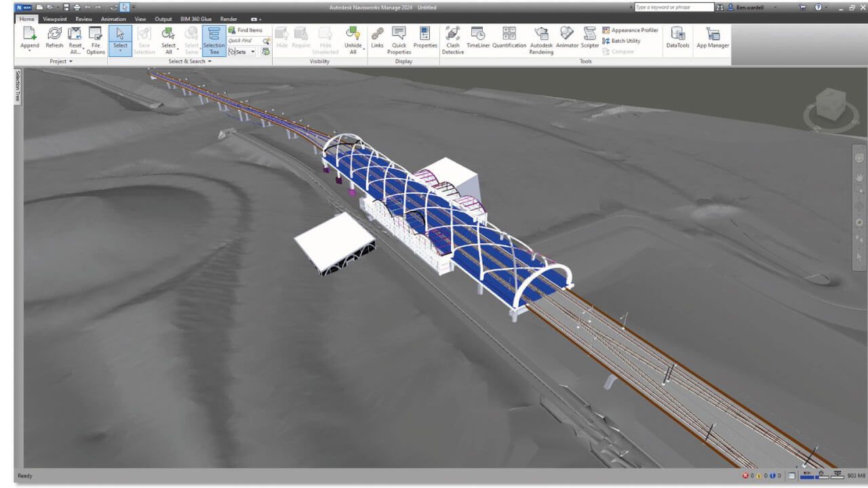
Task: Click the keyword search box in title bar
Action: pyautogui.click(x=673, y=7)
